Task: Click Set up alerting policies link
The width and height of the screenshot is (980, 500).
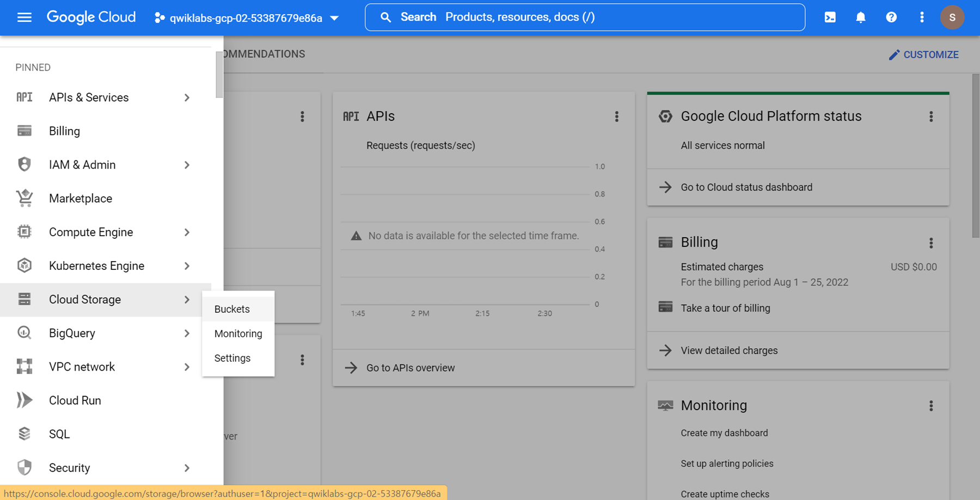Action: pos(727,464)
